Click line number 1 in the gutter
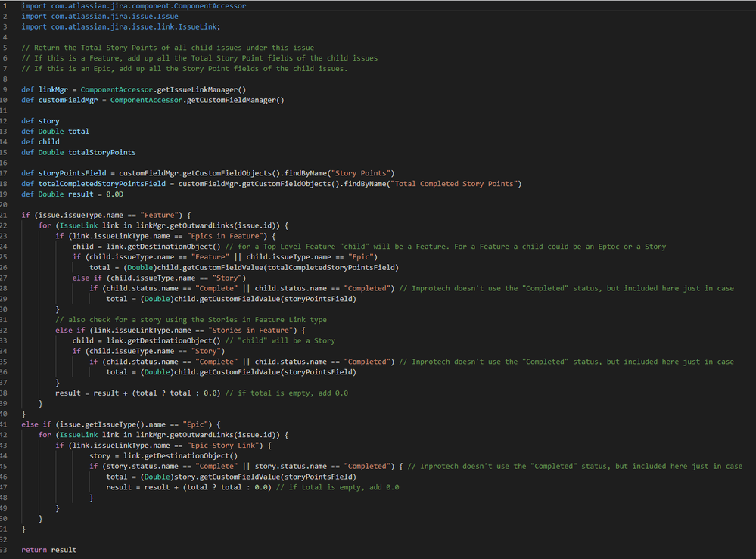The width and height of the screenshot is (756, 559). (x=7, y=5)
